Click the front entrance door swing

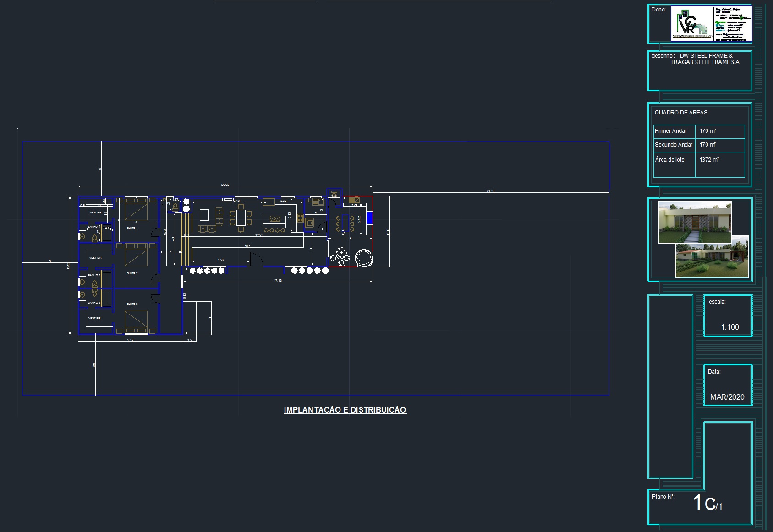[x=256, y=260]
